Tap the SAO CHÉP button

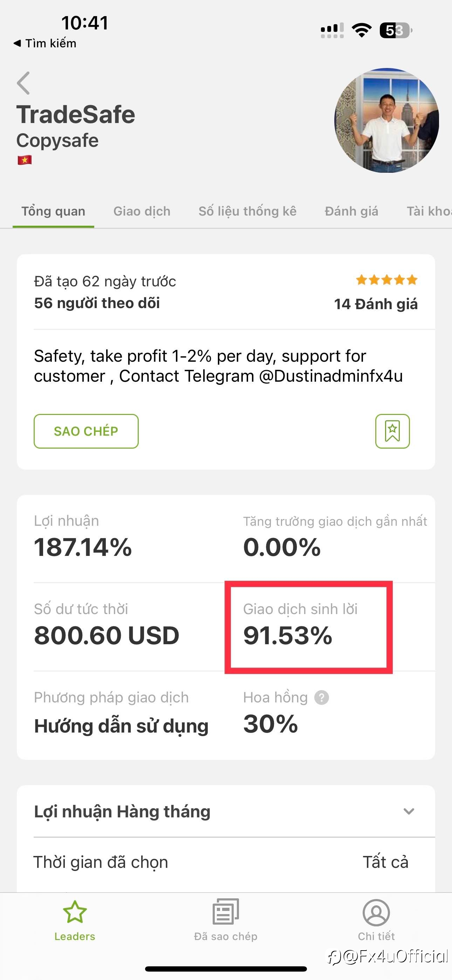pyautogui.click(x=86, y=431)
